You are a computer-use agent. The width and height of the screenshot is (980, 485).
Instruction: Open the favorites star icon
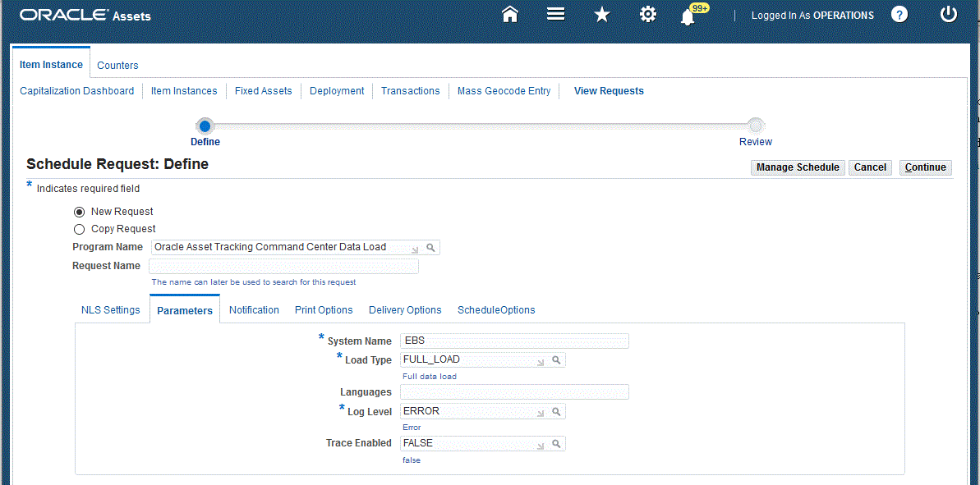tap(602, 14)
